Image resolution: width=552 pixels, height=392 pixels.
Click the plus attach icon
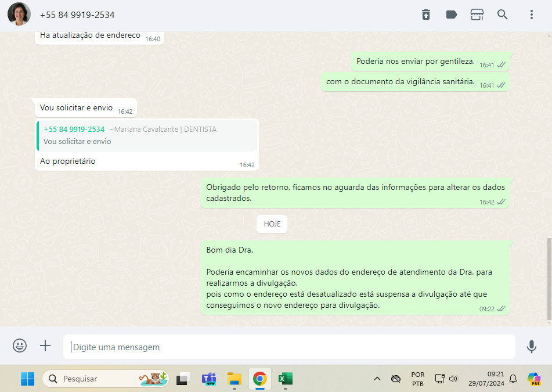click(45, 346)
